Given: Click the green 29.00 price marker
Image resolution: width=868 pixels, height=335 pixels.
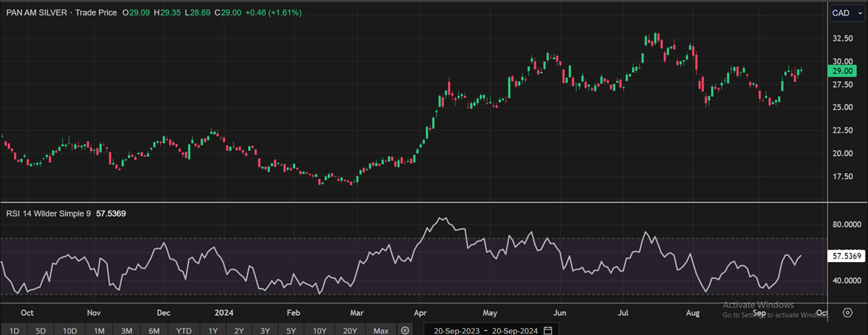Looking at the screenshot, I should [842, 71].
